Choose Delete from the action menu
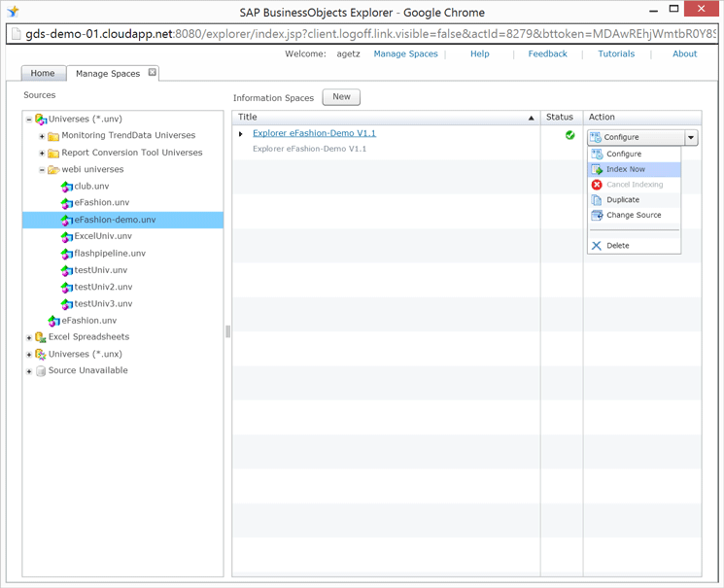Screen dimensions: 724x588 (634, 245)
